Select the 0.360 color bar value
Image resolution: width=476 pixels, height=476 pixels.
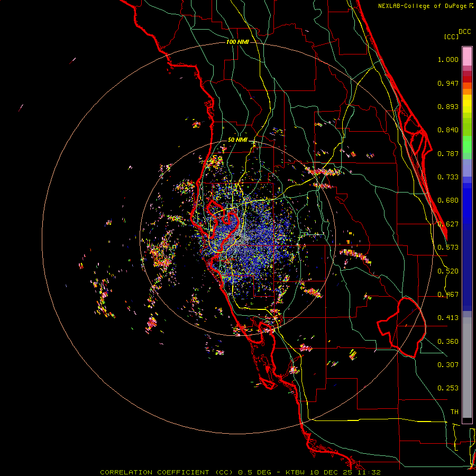[x=448, y=342]
